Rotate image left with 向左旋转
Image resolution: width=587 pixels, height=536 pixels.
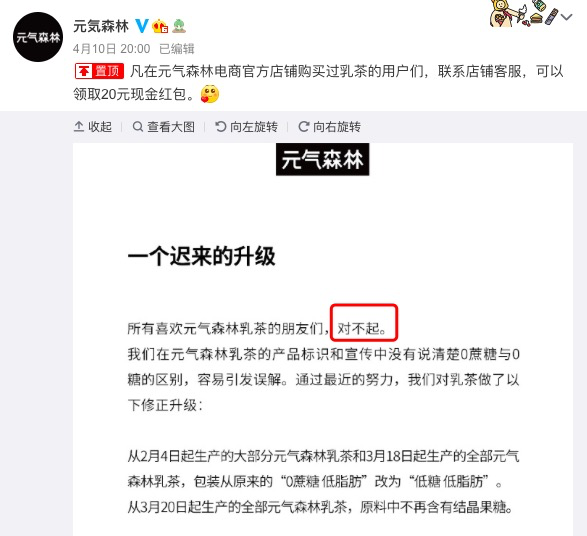click(x=247, y=127)
